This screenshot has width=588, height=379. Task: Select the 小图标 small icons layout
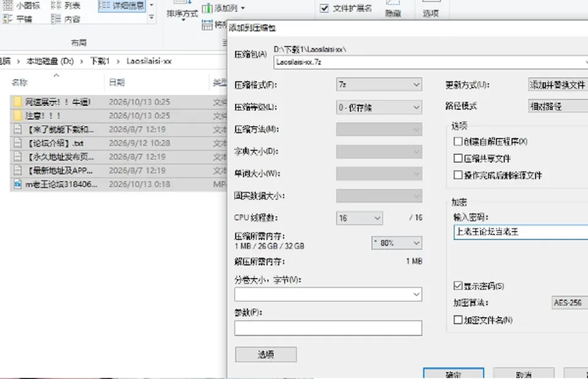21,6
